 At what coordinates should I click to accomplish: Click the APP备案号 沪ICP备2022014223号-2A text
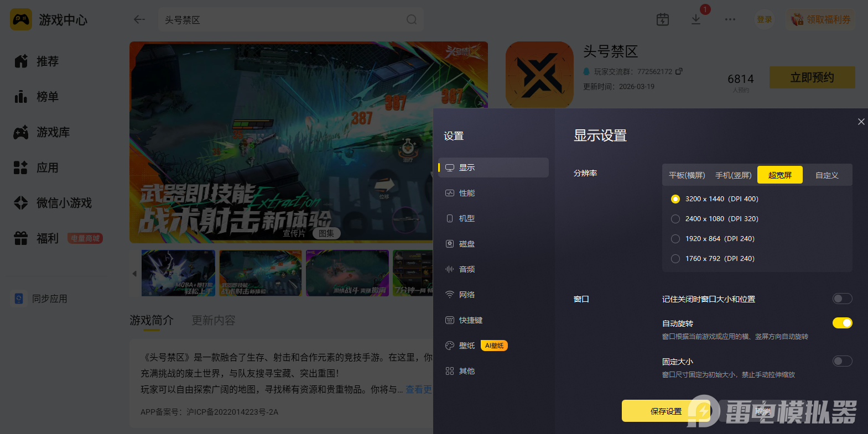tap(209, 412)
